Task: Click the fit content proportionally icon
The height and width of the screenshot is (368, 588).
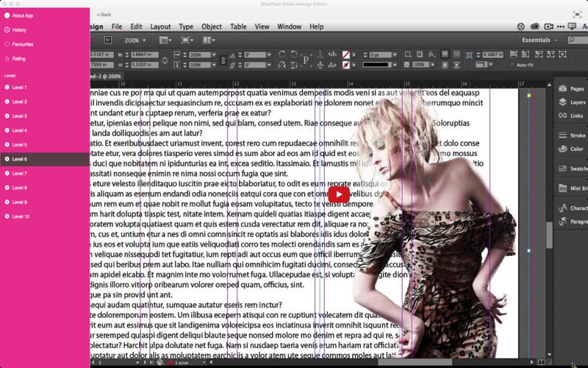Action: [x=526, y=54]
